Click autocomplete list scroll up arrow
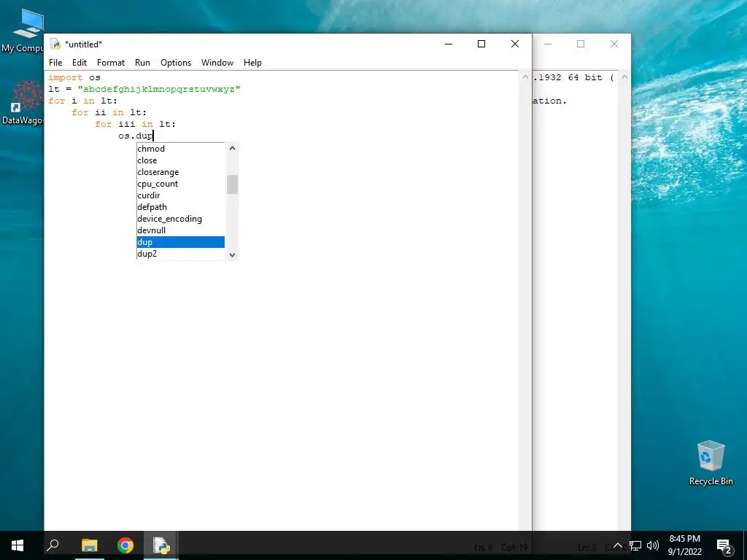Image resolution: width=747 pixels, height=560 pixels. (232, 148)
